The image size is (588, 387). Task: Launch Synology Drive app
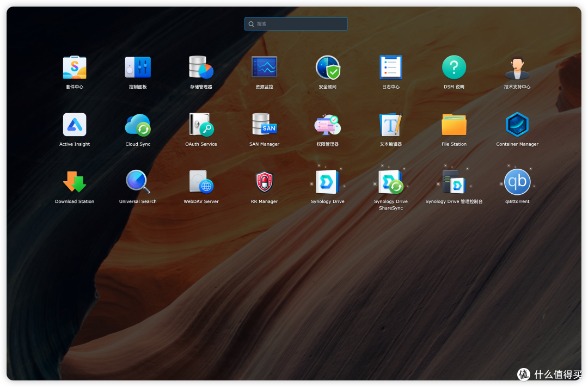point(328,182)
